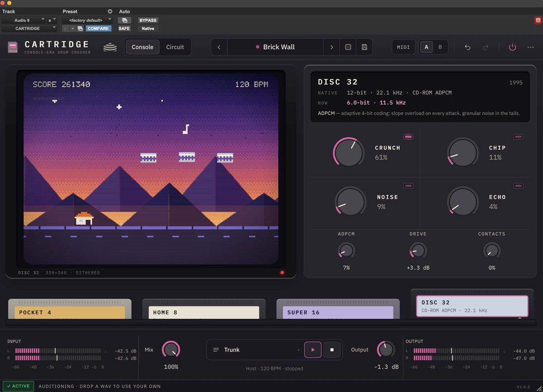The width and height of the screenshot is (543, 392).
Task: Toggle the COMPARE button
Action: point(98,28)
